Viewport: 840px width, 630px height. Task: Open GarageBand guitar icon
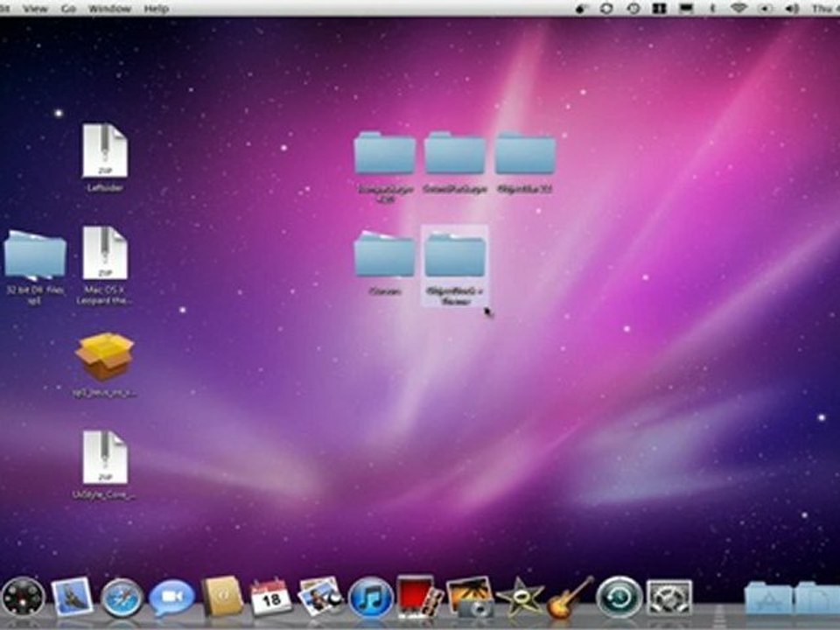pos(570,597)
